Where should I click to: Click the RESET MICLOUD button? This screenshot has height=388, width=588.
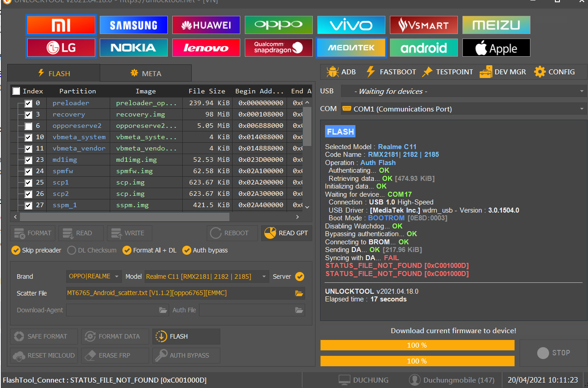(44, 355)
